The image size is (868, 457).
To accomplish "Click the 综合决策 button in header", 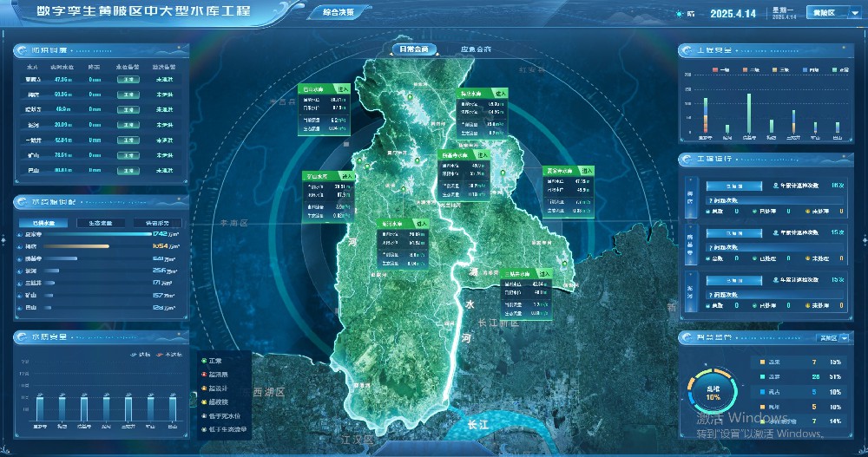I will coord(339,12).
